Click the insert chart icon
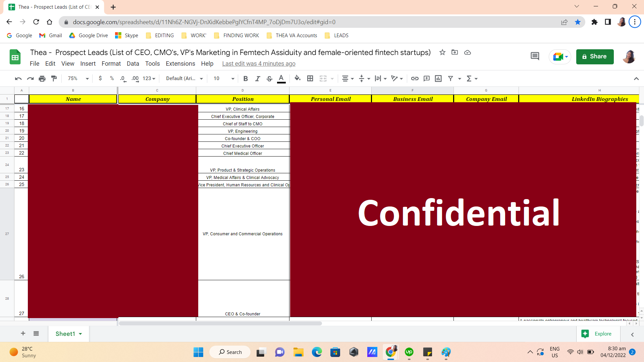The width and height of the screenshot is (644, 362). (438, 78)
